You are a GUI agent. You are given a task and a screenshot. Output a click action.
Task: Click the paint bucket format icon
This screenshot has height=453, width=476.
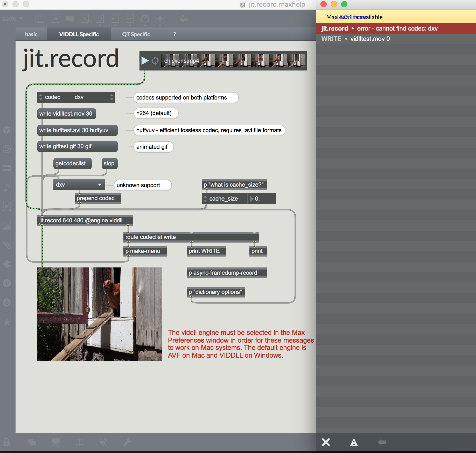point(184,19)
